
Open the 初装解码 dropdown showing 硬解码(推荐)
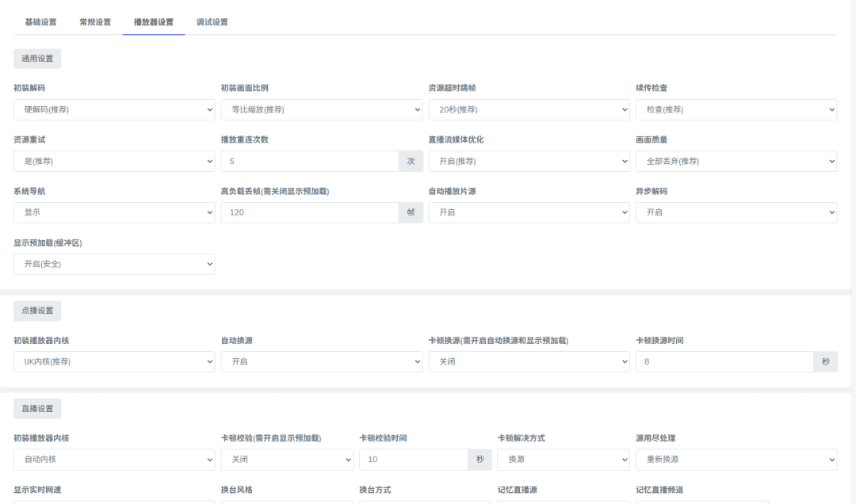114,110
